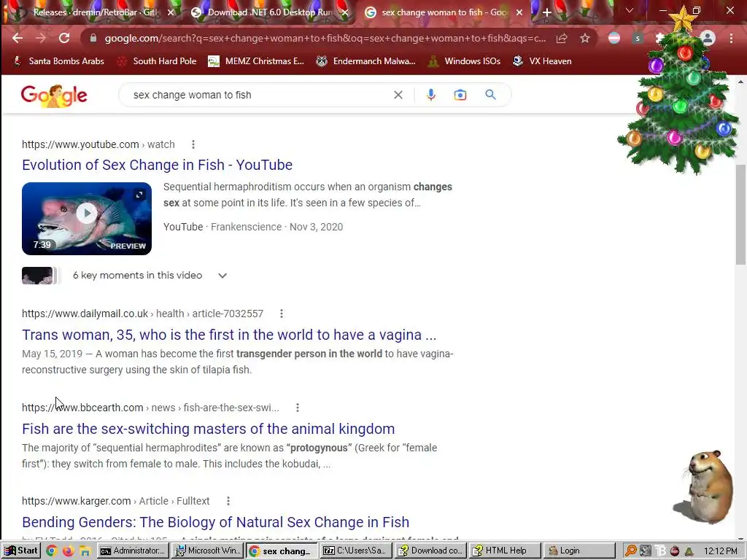747x560 pixels.
Task: Open more options for the karger result
Action: coord(228,501)
